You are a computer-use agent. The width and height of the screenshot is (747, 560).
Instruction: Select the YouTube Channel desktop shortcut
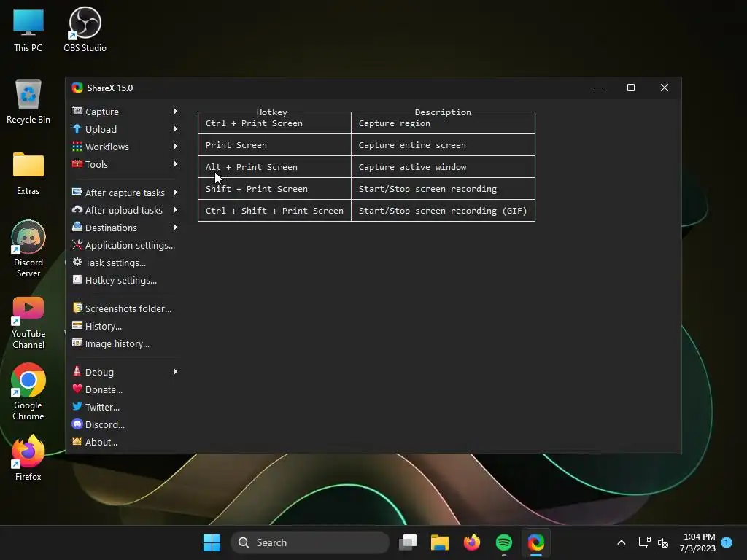point(28,323)
